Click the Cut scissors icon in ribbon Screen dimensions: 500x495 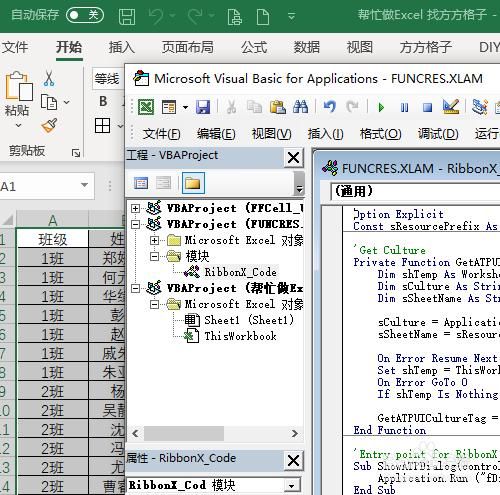(49, 79)
